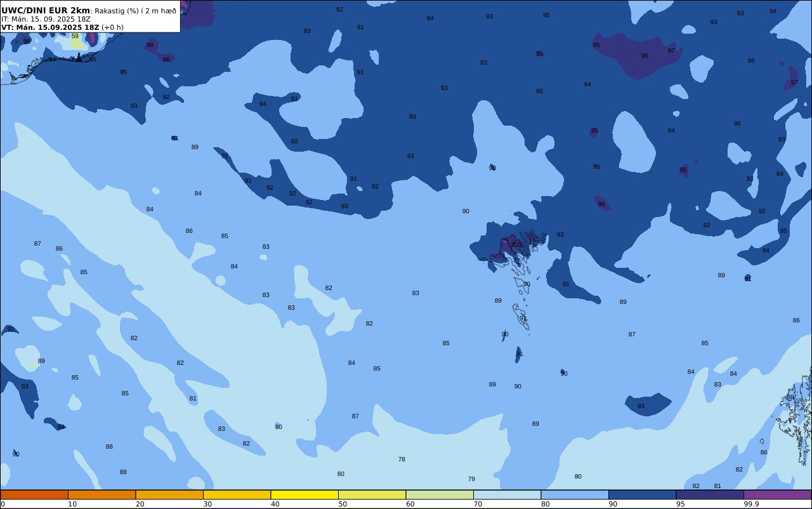Screen dimensions: 812x509
Task: Click the navy 95–99.9 legend swatch
Action: click(710, 494)
